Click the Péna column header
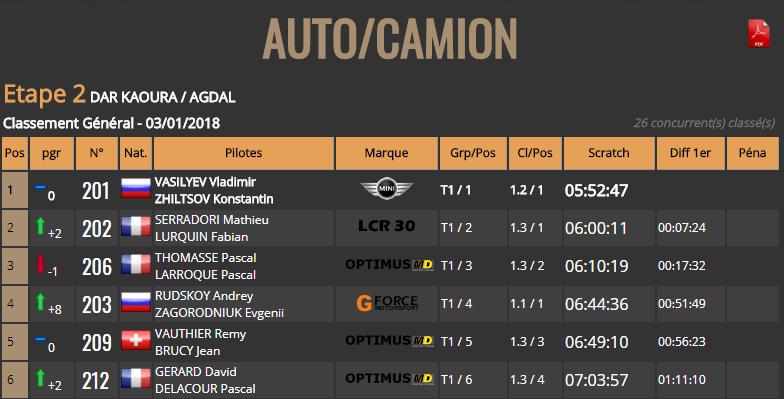Screen dimensions: 784x399 click(x=752, y=153)
